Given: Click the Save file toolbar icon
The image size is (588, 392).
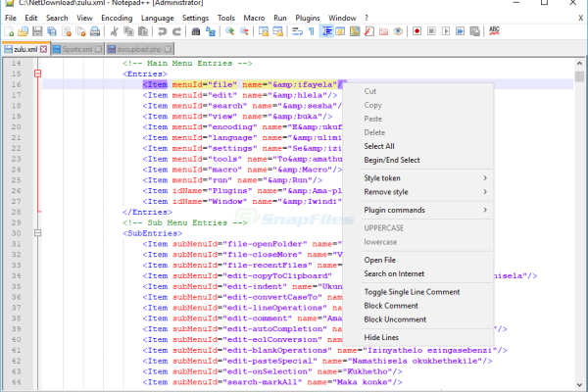Looking at the screenshot, I should [38, 31].
